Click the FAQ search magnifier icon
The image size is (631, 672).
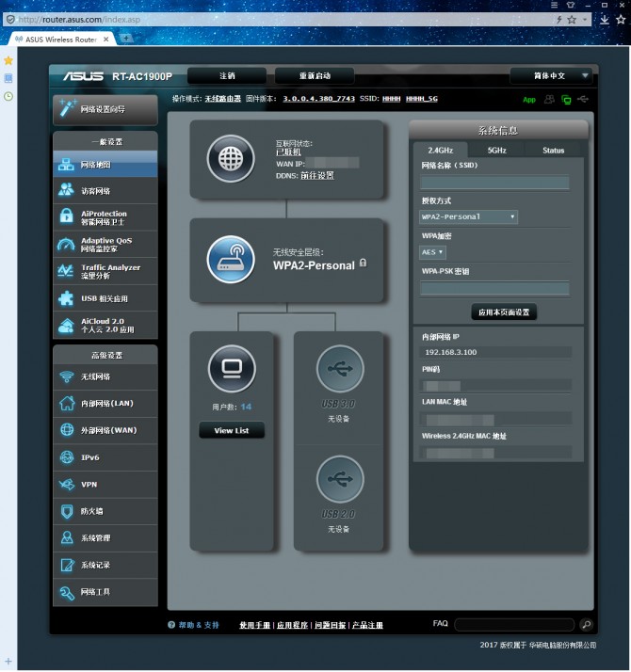586,624
